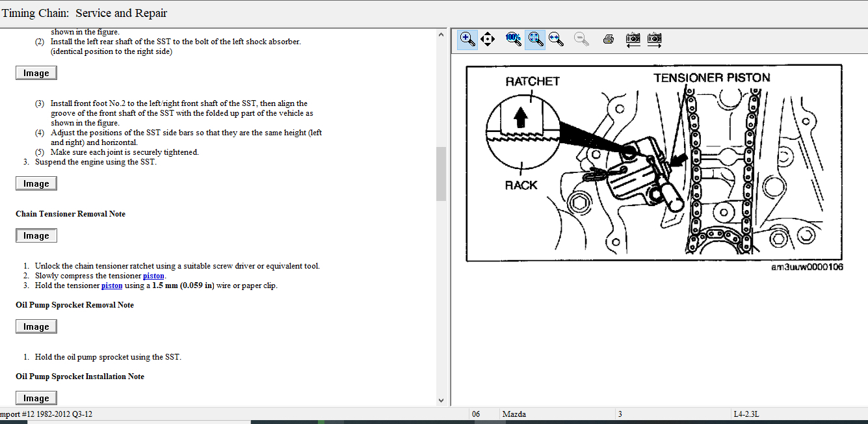Click '1982-2012 Q3-12' status bar text
The width and height of the screenshot is (868, 424).
click(62, 414)
